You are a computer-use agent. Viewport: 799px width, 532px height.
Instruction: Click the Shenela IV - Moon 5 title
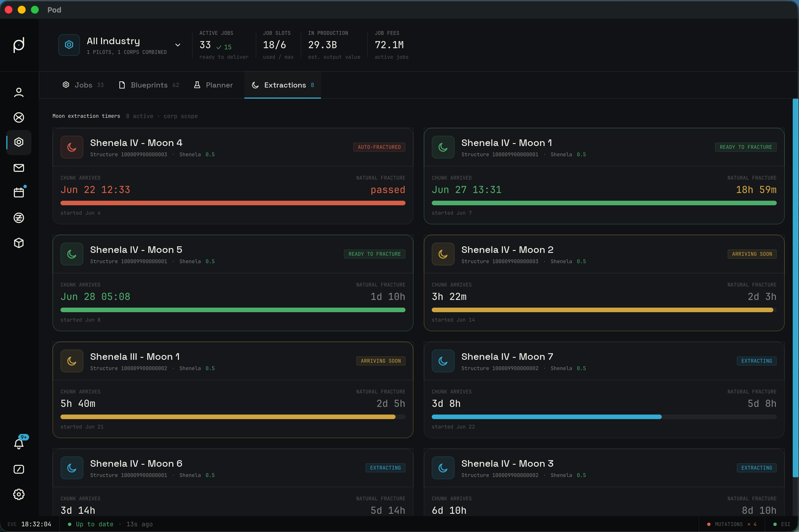click(136, 250)
